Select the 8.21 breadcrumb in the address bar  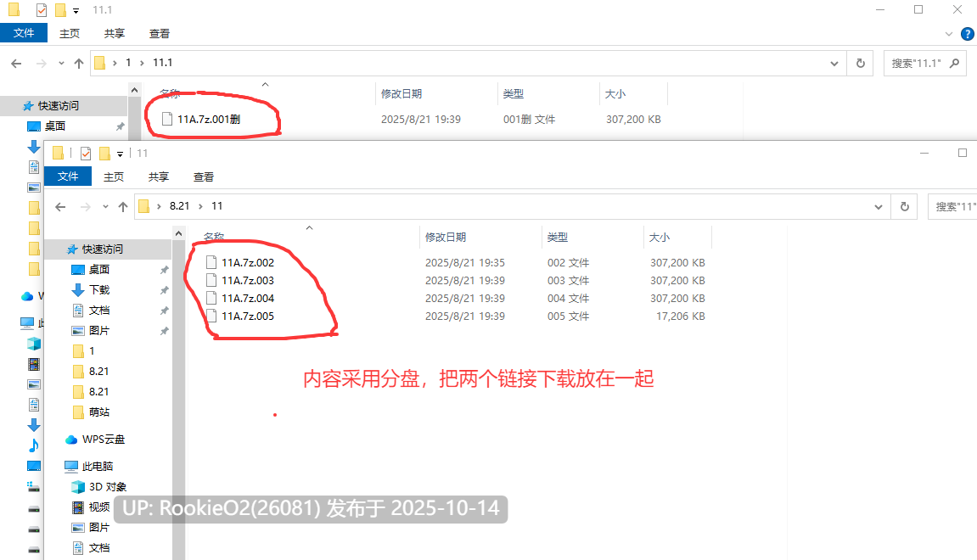pyautogui.click(x=179, y=206)
